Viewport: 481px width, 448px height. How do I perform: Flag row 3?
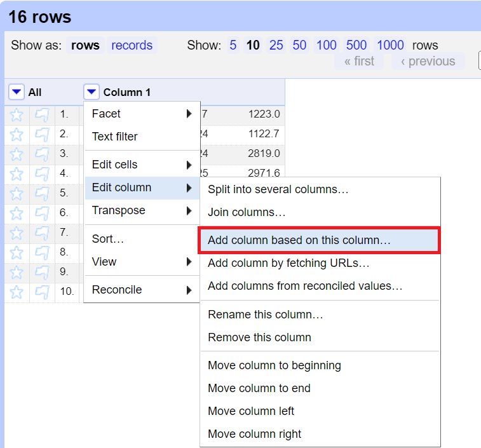click(42, 154)
